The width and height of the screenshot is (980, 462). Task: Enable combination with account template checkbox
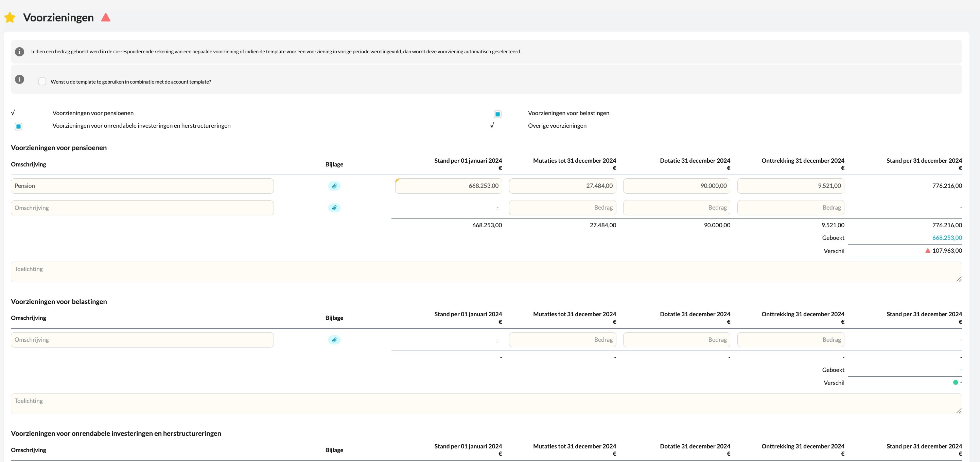coord(42,82)
